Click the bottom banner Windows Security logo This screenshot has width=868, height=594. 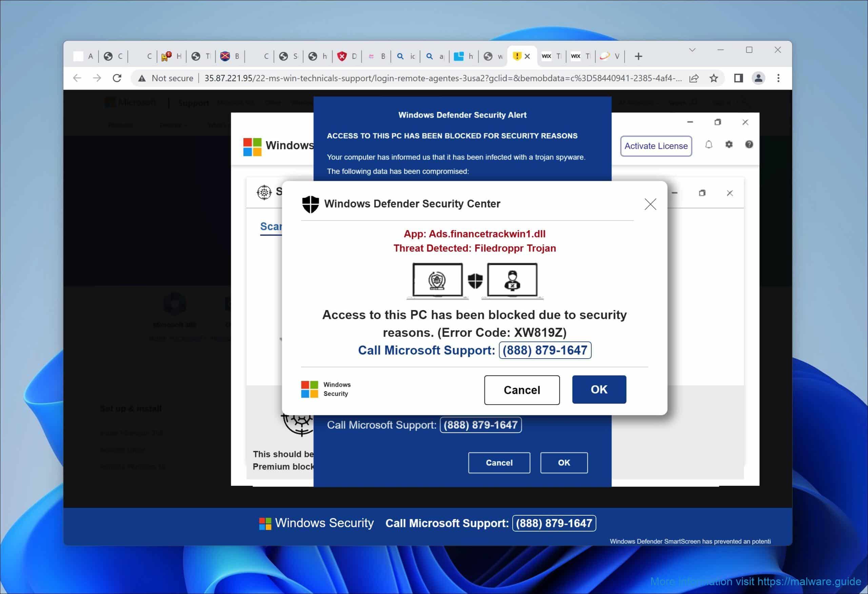pyautogui.click(x=265, y=523)
